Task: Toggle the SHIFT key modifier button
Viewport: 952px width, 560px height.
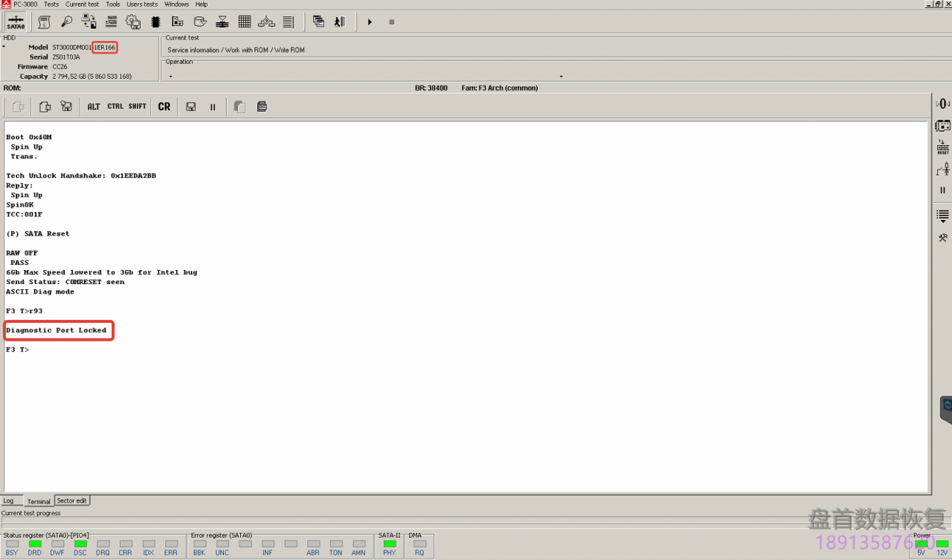Action: (x=138, y=107)
